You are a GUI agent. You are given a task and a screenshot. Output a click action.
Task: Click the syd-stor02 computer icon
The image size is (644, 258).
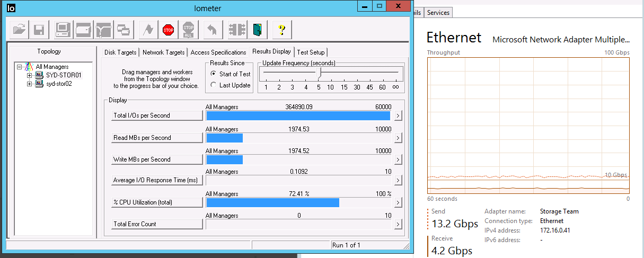[x=39, y=84]
